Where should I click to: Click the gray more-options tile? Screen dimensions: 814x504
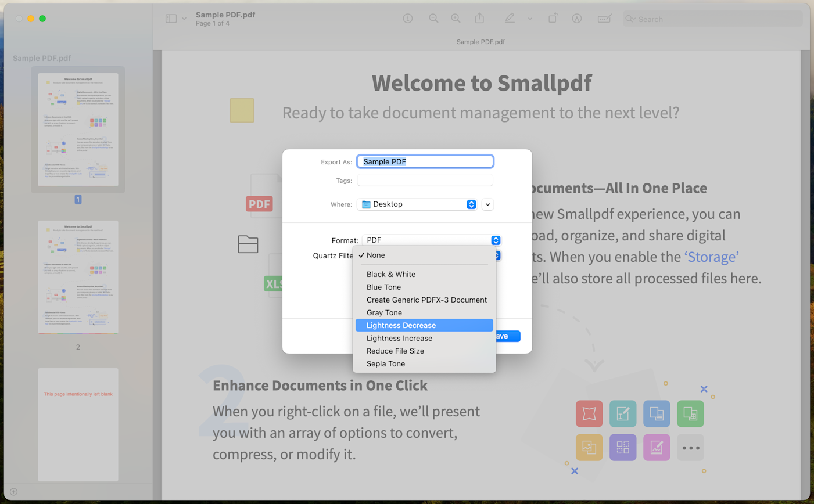tap(690, 448)
